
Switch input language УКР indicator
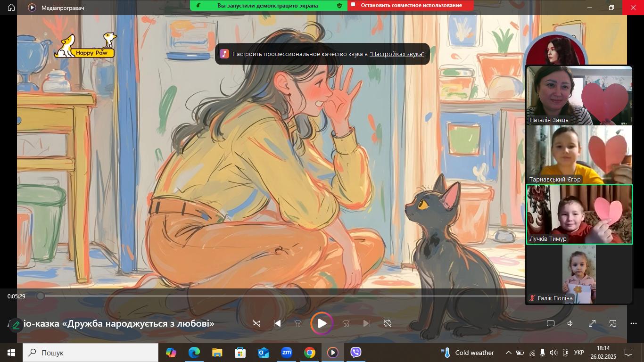tap(579, 353)
